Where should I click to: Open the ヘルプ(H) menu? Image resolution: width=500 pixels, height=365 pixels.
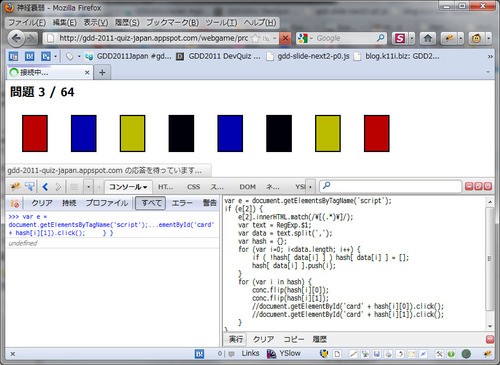[260, 23]
